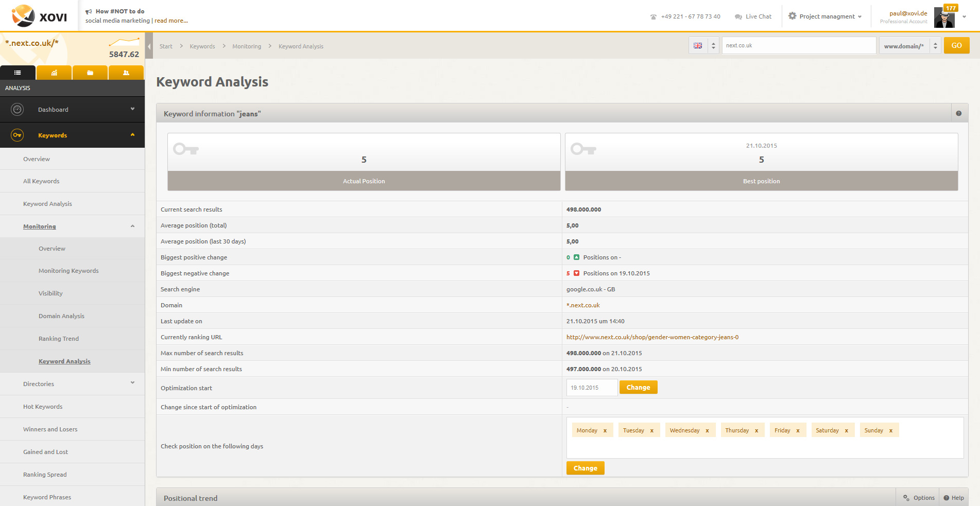Open the *.next.co.uk domain link

pyautogui.click(x=583, y=305)
